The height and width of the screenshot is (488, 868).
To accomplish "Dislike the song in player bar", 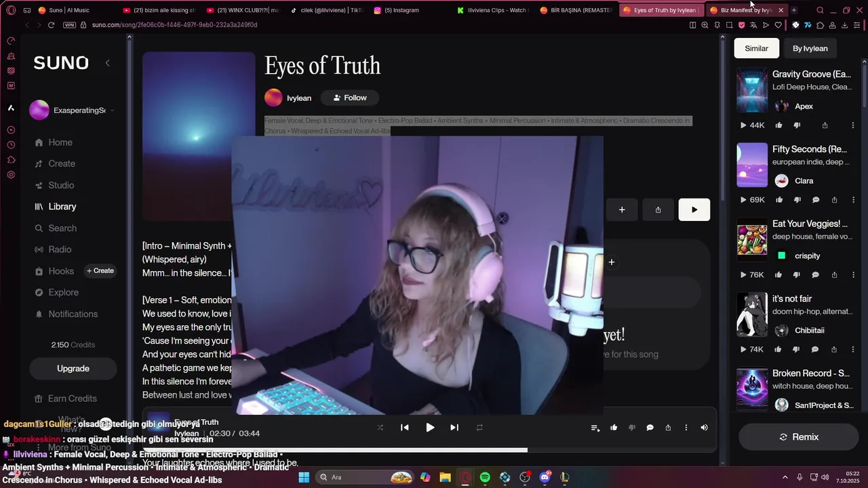I will pyautogui.click(x=632, y=428).
